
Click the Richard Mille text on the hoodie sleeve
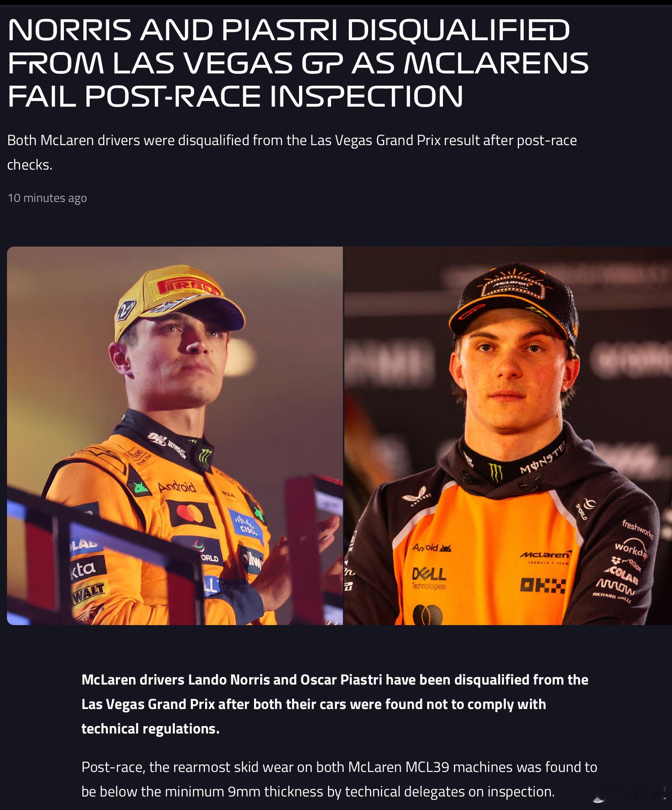click(612, 597)
